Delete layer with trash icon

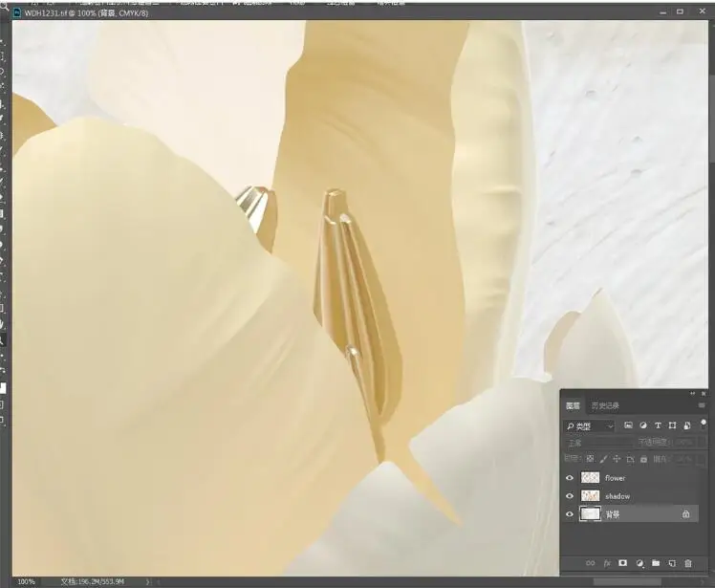[688, 563]
